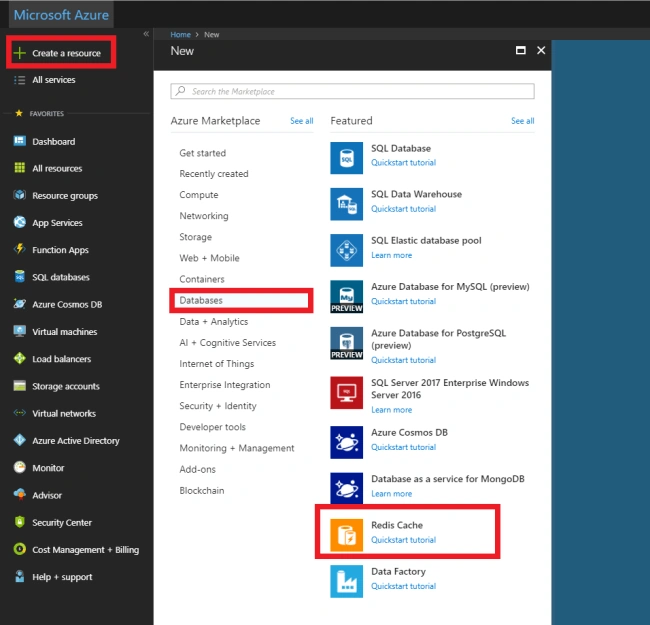
Task: Select the Recently created category
Action: (x=214, y=174)
